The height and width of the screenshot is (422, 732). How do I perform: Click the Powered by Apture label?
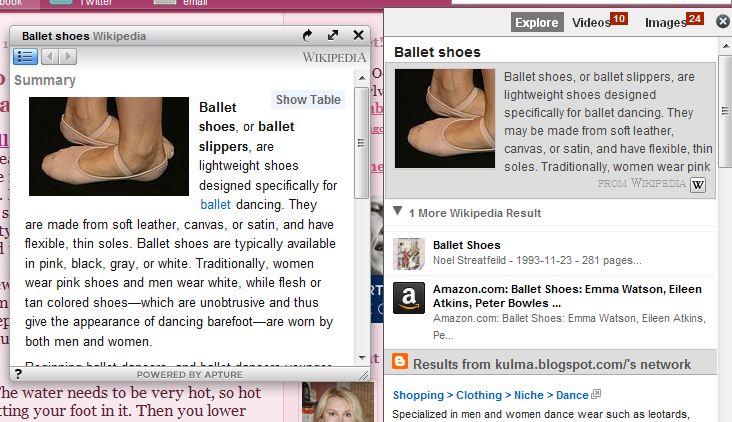(190, 374)
